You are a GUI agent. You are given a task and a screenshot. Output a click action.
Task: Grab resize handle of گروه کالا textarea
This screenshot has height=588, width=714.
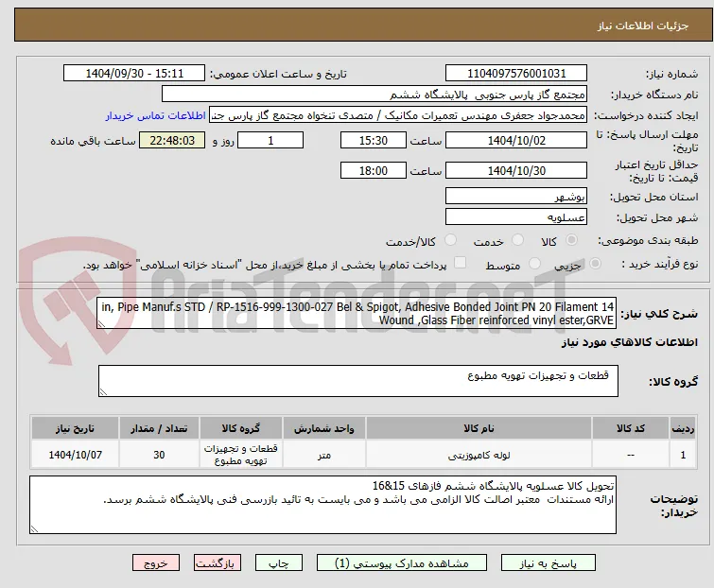click(x=103, y=392)
